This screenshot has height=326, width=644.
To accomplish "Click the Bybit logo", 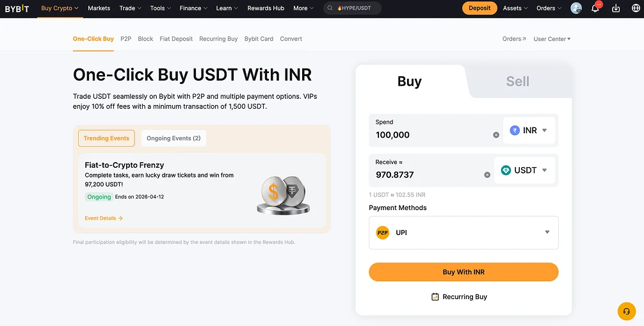I will click(17, 8).
